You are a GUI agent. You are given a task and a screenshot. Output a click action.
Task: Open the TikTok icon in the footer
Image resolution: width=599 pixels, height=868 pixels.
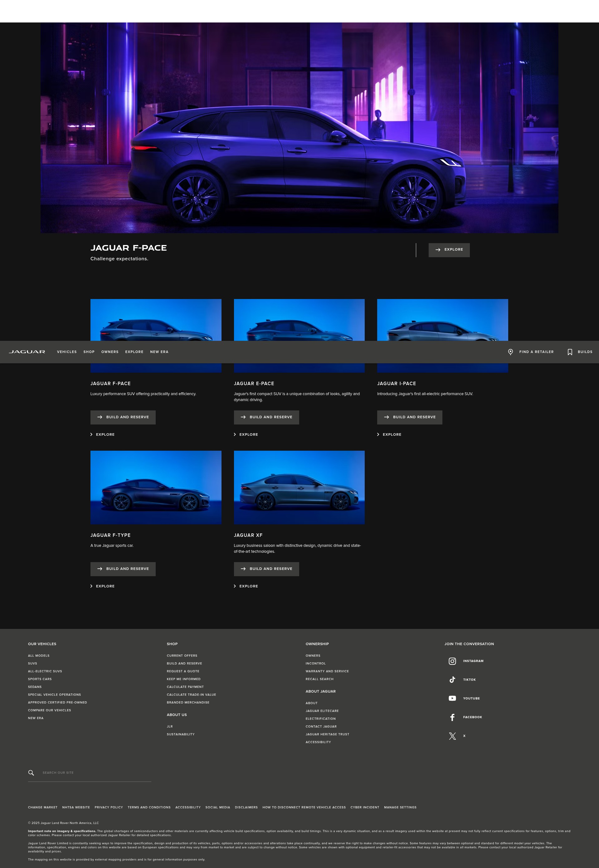tap(452, 679)
